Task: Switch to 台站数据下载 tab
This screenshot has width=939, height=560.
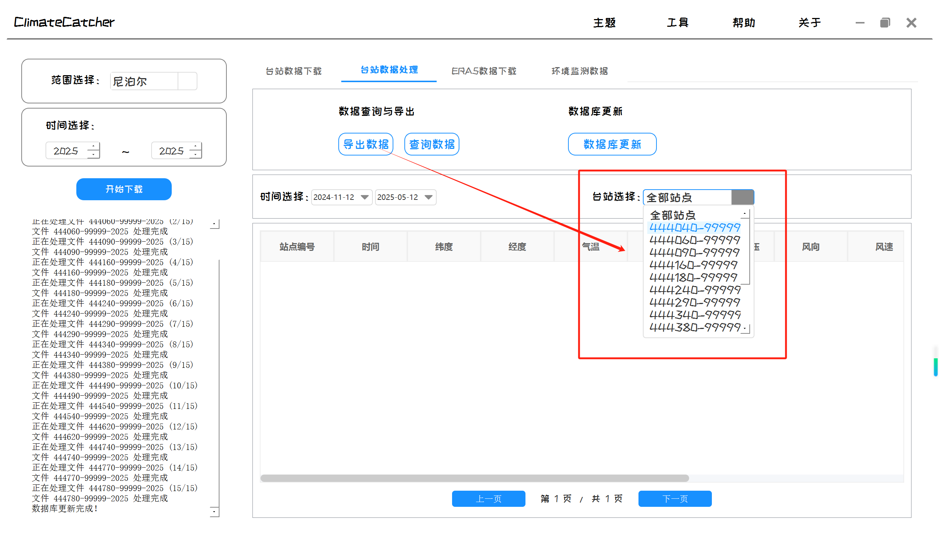Action: [x=293, y=71]
